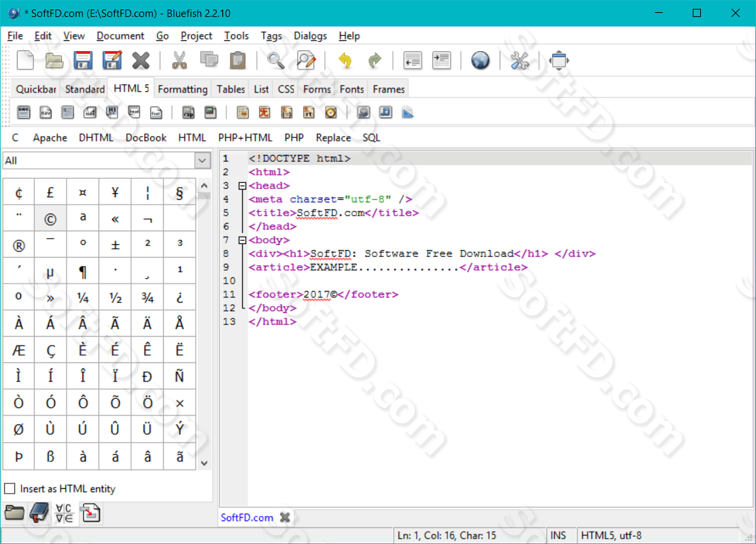Screen dimensions: 756x544
Task: Insert the registered ® character
Action: (x=18, y=245)
